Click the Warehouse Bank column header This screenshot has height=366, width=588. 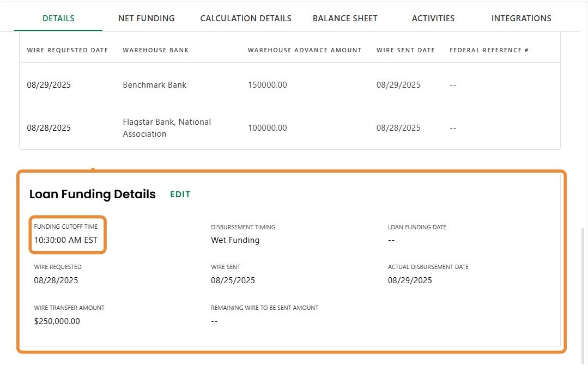click(155, 50)
